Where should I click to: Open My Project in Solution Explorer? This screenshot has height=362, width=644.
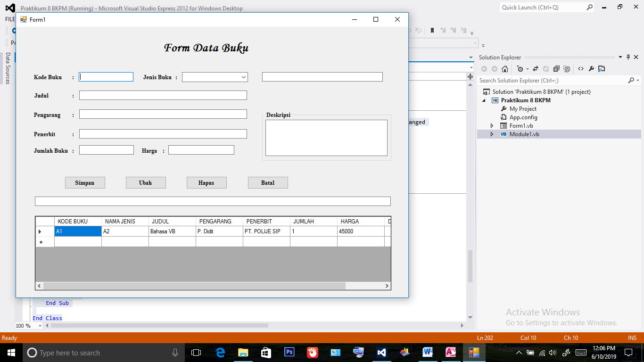click(522, 109)
